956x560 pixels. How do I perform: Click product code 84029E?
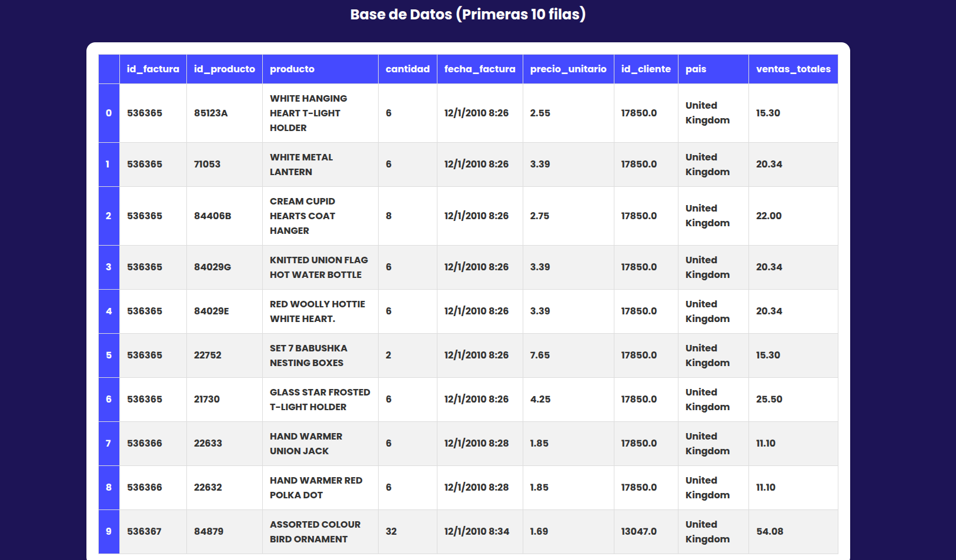pyautogui.click(x=211, y=311)
